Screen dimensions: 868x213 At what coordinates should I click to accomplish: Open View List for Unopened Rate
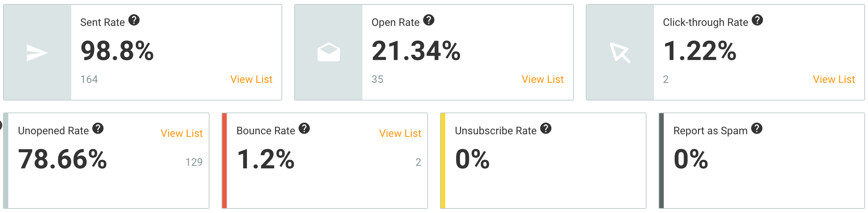[x=181, y=133]
